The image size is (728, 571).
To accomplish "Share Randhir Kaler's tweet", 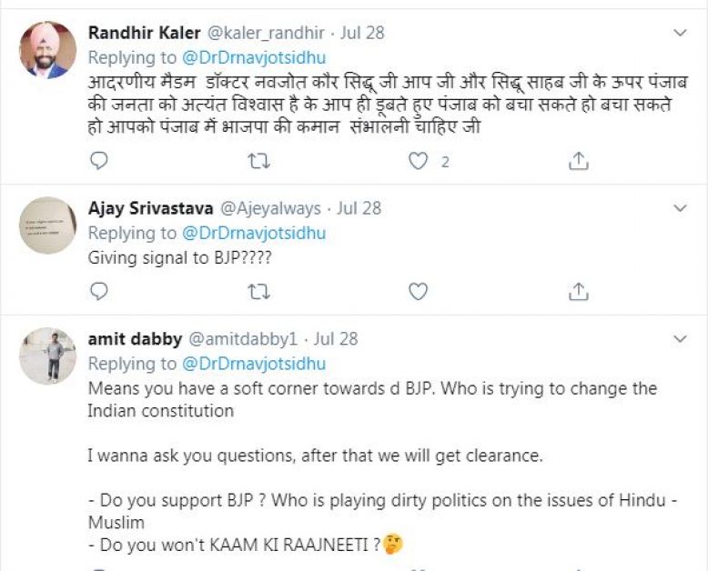I will pyautogui.click(x=577, y=162).
